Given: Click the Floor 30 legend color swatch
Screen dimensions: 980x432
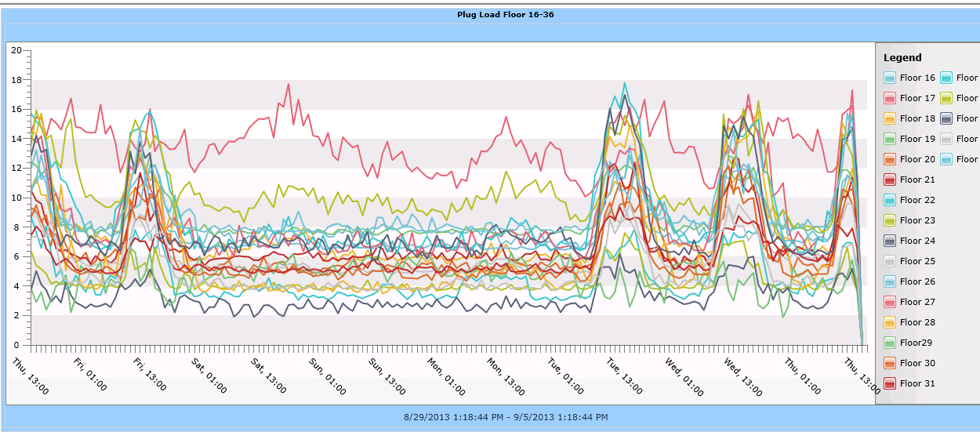Looking at the screenshot, I should pyautogui.click(x=890, y=363).
